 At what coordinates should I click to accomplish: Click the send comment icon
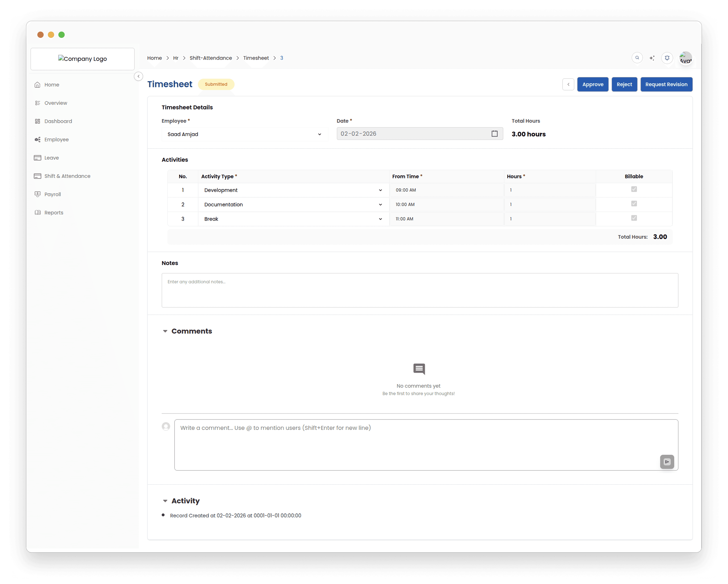[x=667, y=461]
